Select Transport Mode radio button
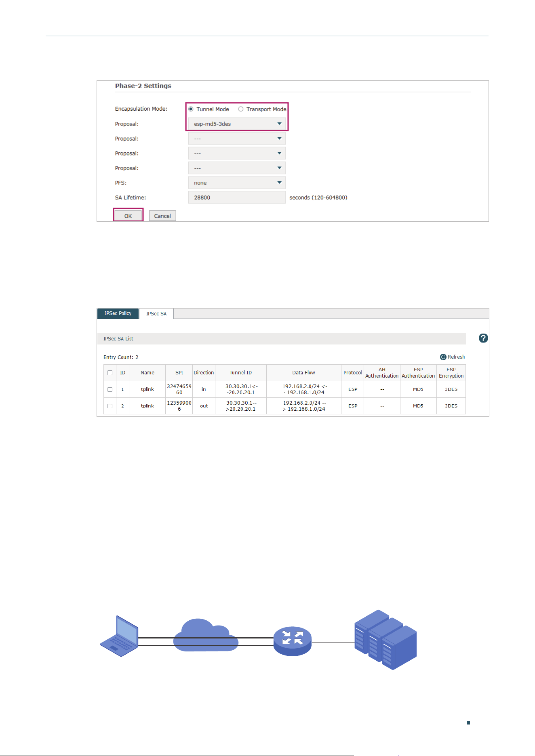The width and height of the screenshot is (535, 756). coord(241,109)
